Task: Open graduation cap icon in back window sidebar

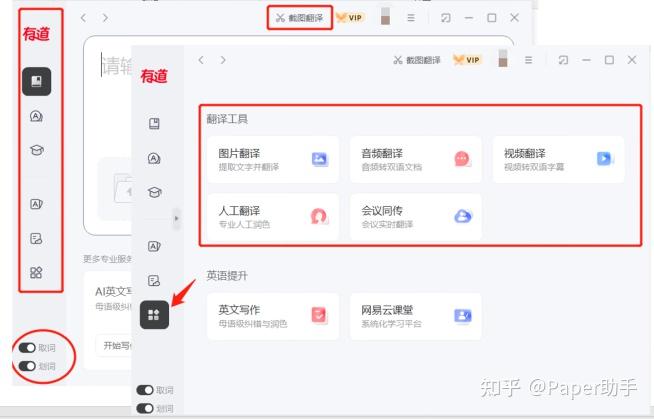Action: [37, 150]
